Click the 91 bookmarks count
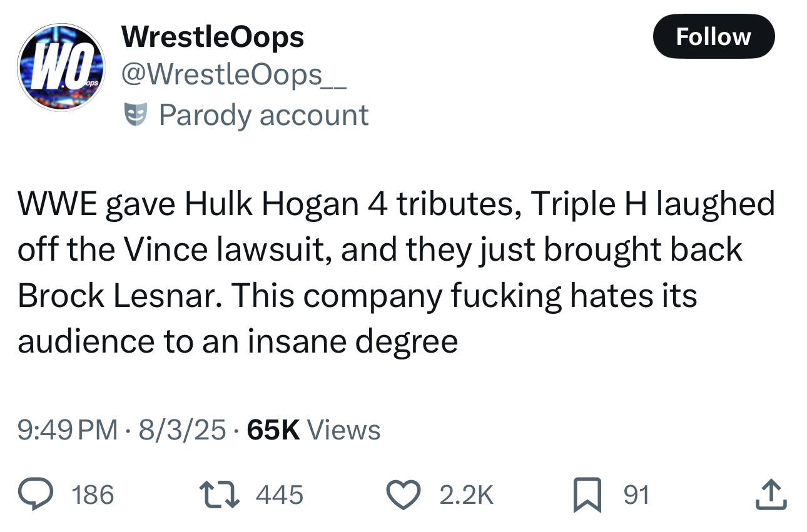This screenshot has width=807, height=532. [x=637, y=495]
